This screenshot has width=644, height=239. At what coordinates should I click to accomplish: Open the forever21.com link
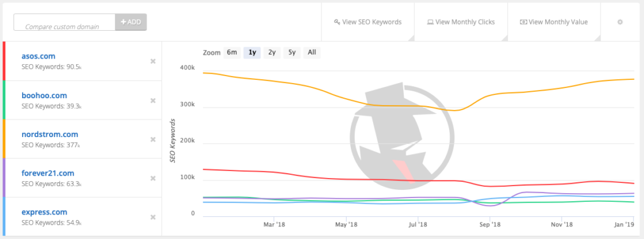tap(48, 174)
